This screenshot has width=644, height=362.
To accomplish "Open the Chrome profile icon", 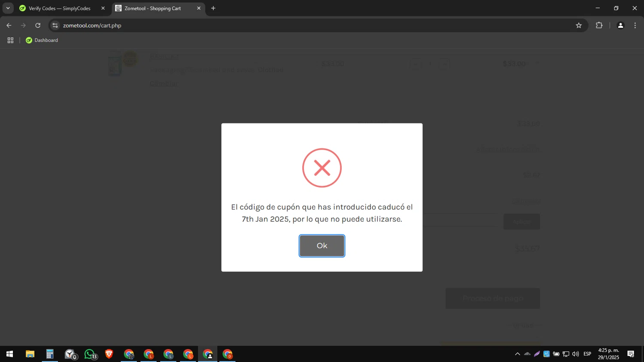I will coord(620,25).
